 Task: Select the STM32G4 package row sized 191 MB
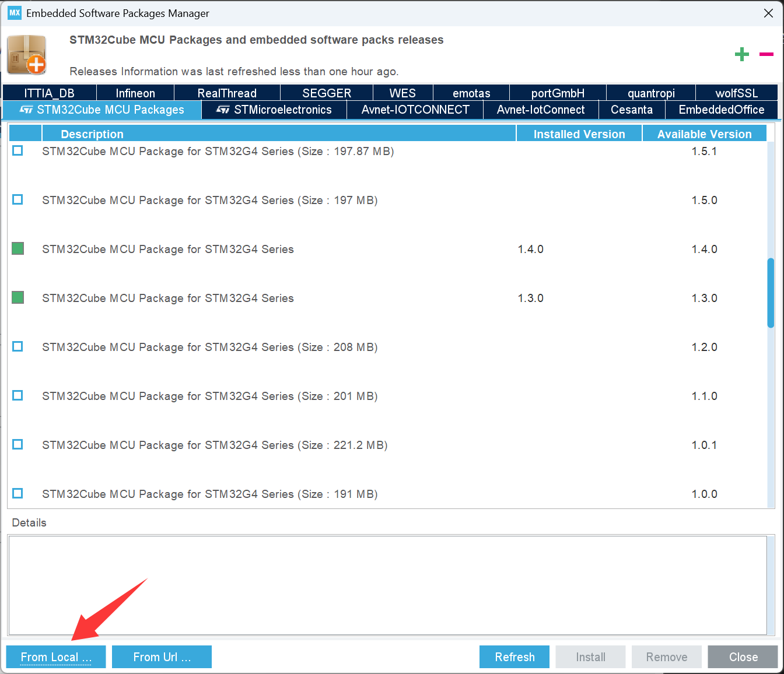pos(387,494)
